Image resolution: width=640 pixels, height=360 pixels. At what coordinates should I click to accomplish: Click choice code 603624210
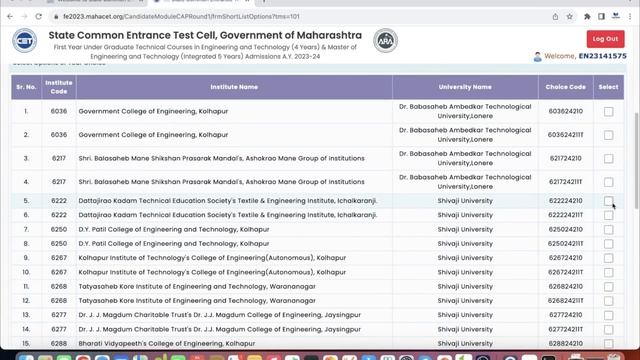pos(565,111)
